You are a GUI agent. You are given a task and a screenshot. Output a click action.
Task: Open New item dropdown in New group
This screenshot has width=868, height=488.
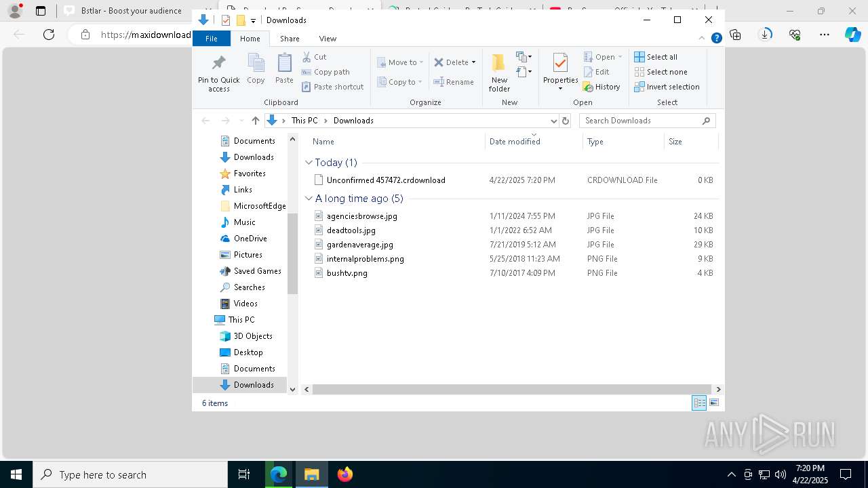pos(524,57)
